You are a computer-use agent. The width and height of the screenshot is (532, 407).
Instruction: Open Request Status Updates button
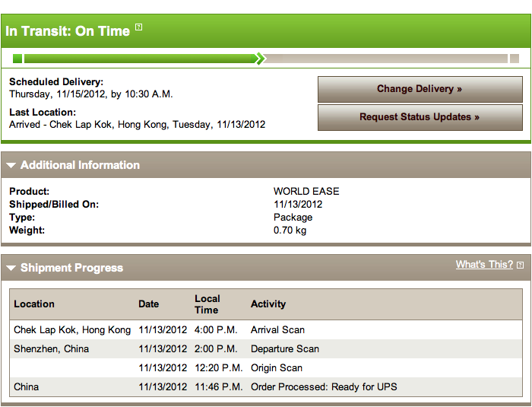click(420, 118)
